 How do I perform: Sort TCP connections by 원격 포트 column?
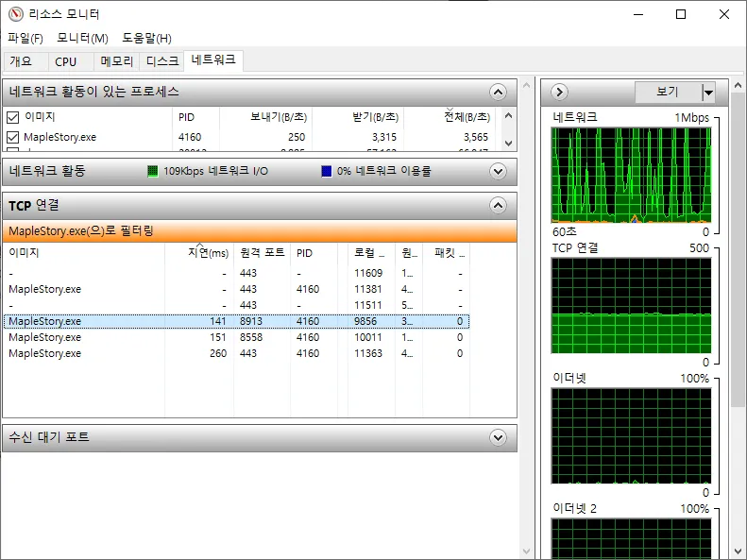(262, 253)
